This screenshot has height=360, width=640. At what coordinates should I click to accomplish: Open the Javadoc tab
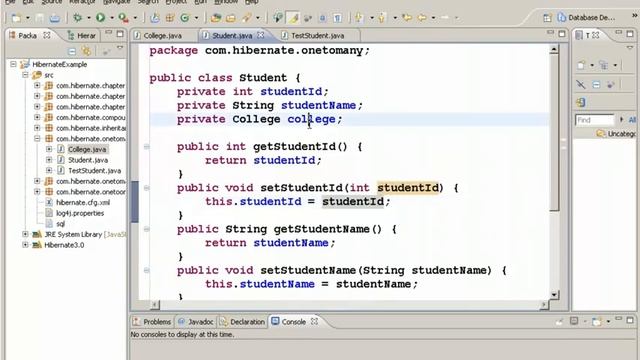click(196, 322)
